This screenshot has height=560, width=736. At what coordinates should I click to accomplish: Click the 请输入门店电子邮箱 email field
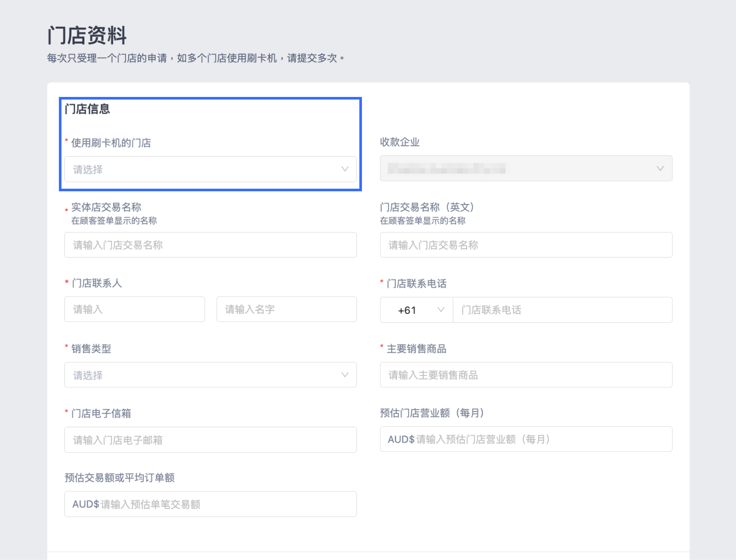(210, 440)
